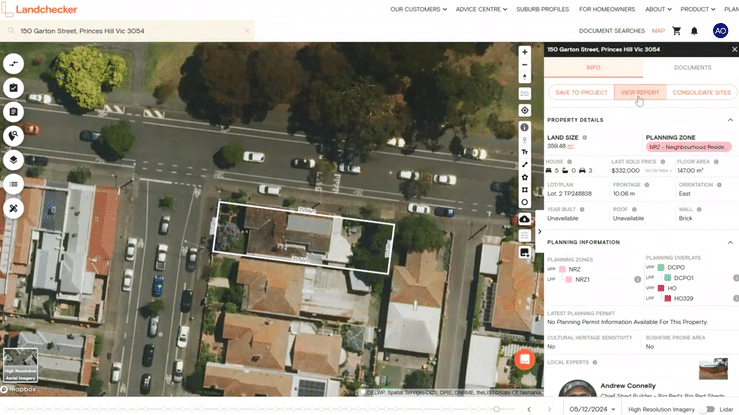
Task: Collapse the side panel with arrow
Action: pyautogui.click(x=540, y=231)
